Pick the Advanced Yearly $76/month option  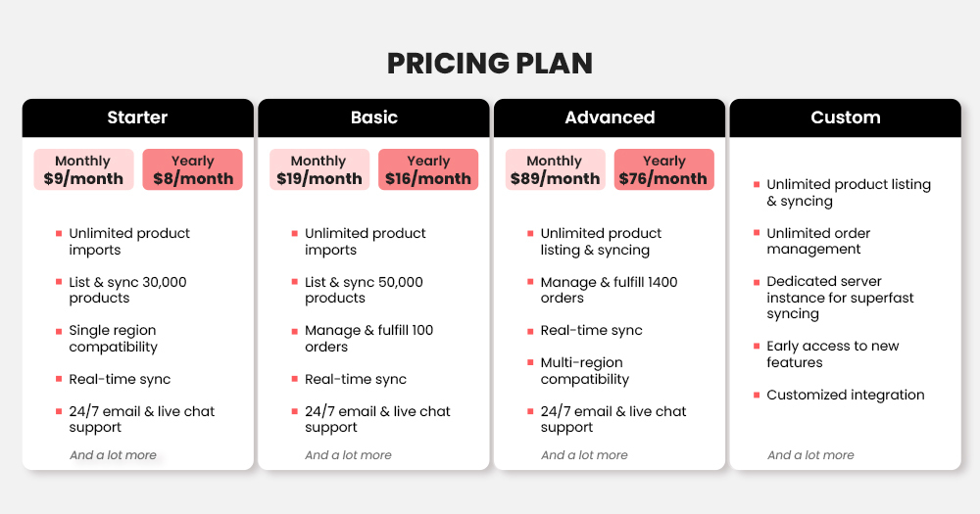(x=663, y=169)
